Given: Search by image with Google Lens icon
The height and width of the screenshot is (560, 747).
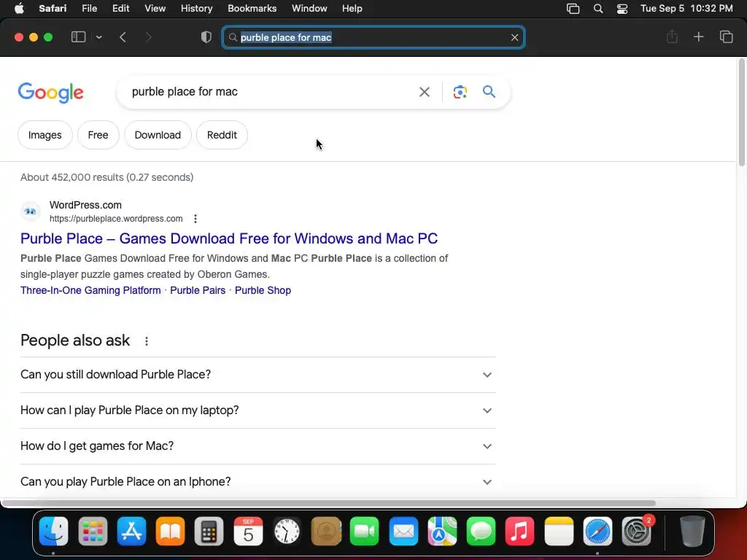Looking at the screenshot, I should coord(460,92).
